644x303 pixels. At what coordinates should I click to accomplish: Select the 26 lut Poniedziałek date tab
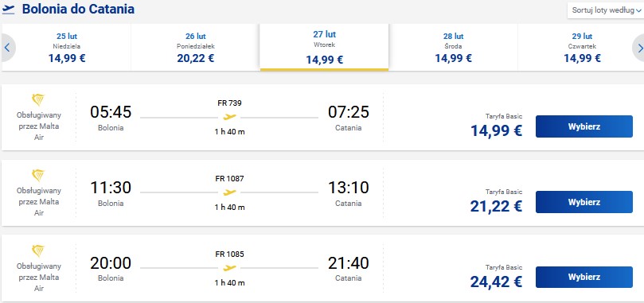click(196, 47)
